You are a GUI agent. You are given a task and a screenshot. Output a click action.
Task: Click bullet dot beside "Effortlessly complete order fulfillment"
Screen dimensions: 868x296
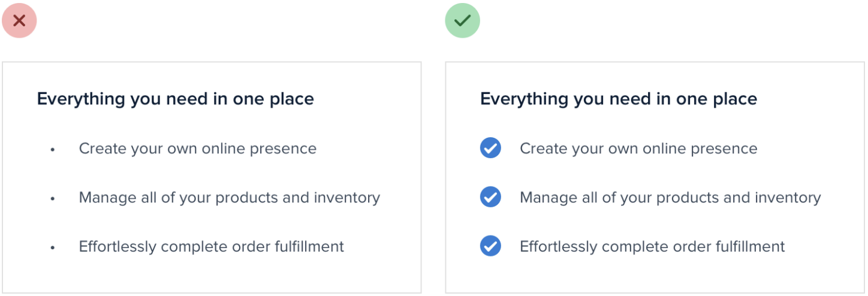53,247
